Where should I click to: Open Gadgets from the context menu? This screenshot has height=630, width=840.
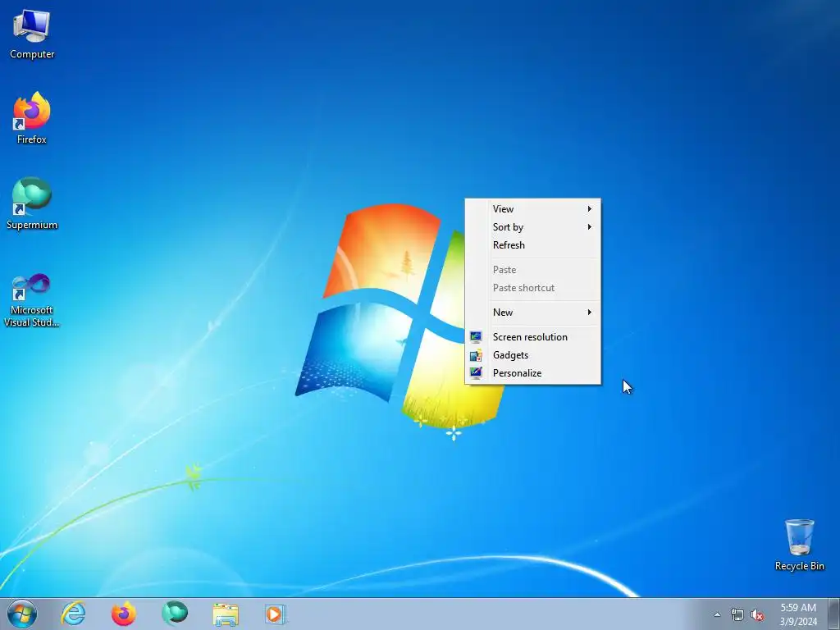(x=532, y=355)
